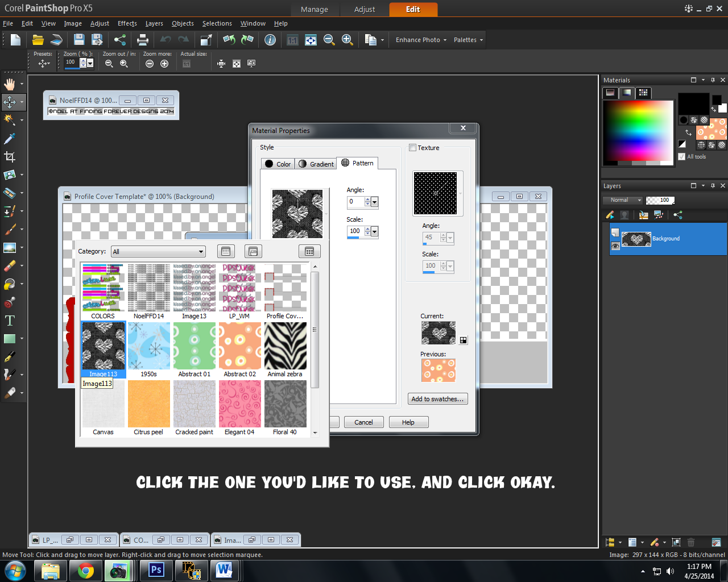This screenshot has width=728, height=582.
Task: Select the Crop tool
Action: [x=9, y=156]
